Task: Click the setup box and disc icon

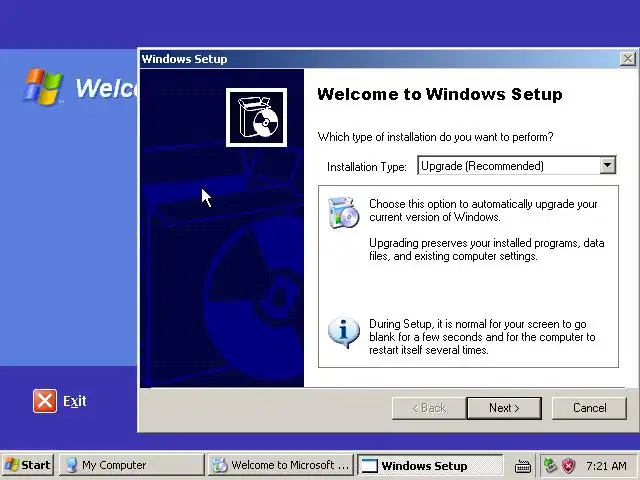Action: [256, 118]
